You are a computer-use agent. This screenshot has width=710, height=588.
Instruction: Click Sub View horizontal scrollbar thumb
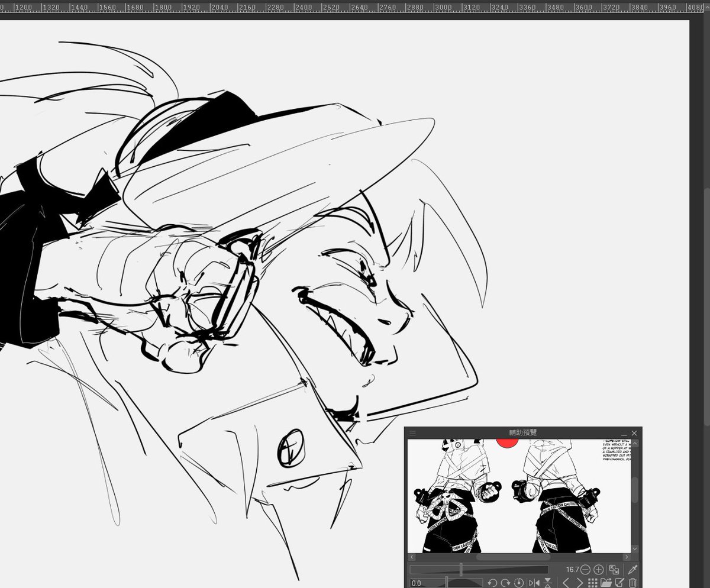(x=513, y=557)
